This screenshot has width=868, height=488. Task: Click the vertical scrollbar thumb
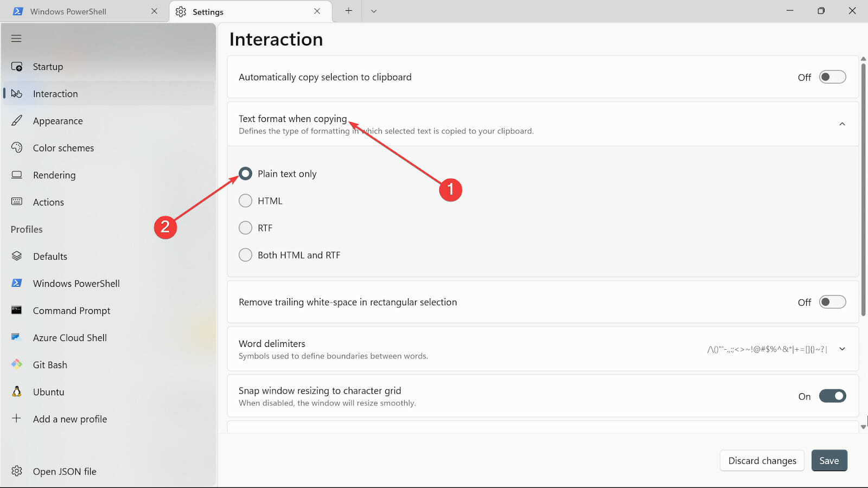click(x=863, y=190)
